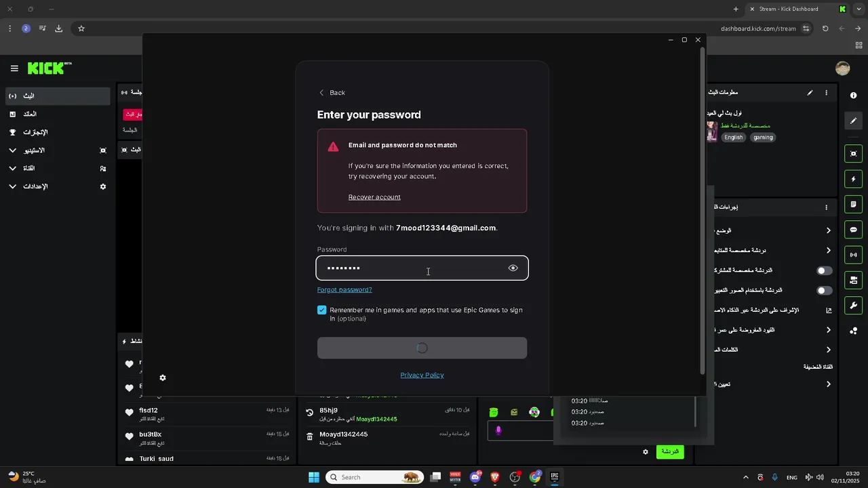868x488 pixels.
Task: Click the Epic window vertical scrollbar
Action: point(702,210)
